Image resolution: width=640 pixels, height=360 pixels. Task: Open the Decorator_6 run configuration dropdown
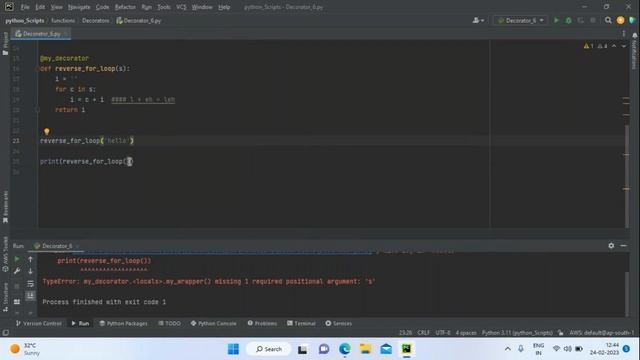coord(520,20)
